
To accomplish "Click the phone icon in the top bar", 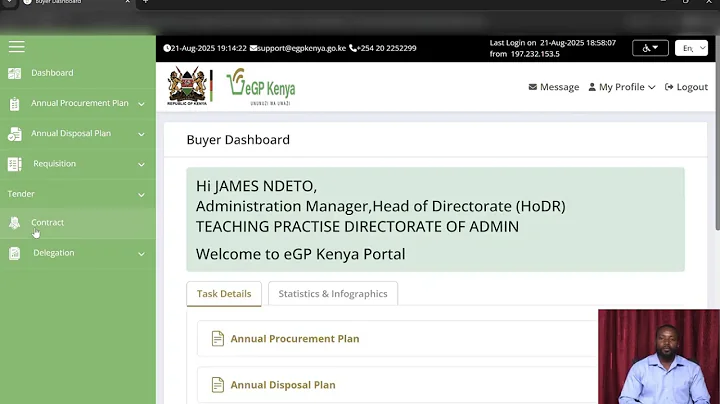I will pyautogui.click(x=353, y=48).
